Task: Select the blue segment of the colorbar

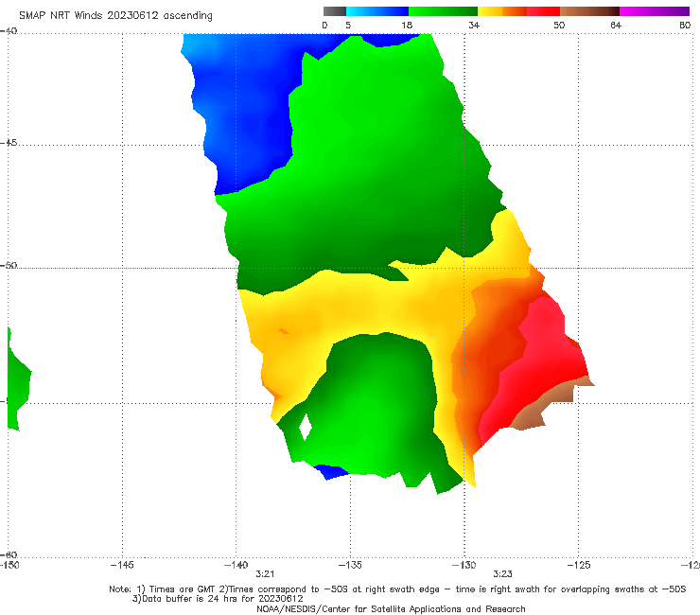Action: point(377,11)
